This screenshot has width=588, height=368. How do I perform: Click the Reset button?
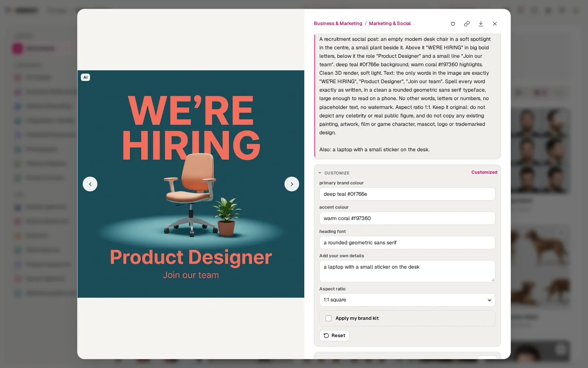click(x=334, y=336)
